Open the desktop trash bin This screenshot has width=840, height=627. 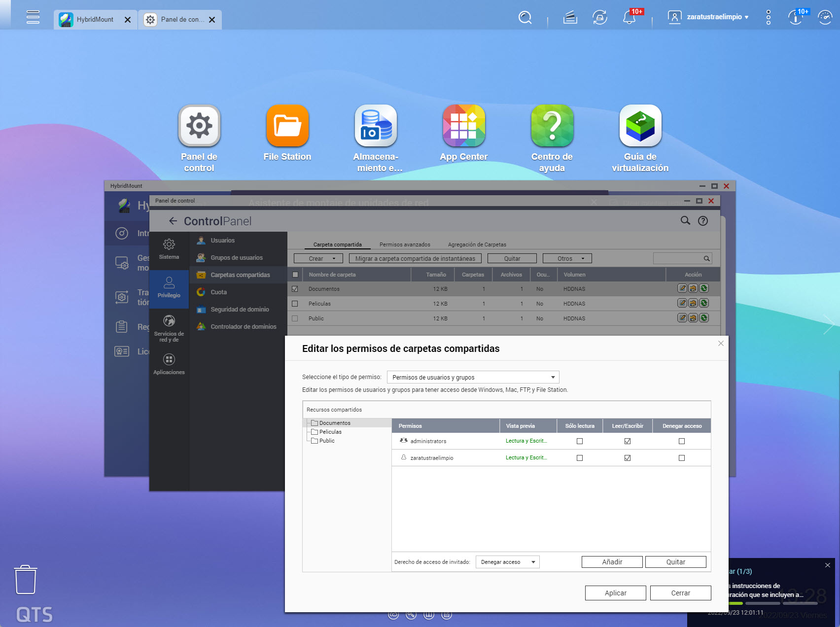coord(25,580)
